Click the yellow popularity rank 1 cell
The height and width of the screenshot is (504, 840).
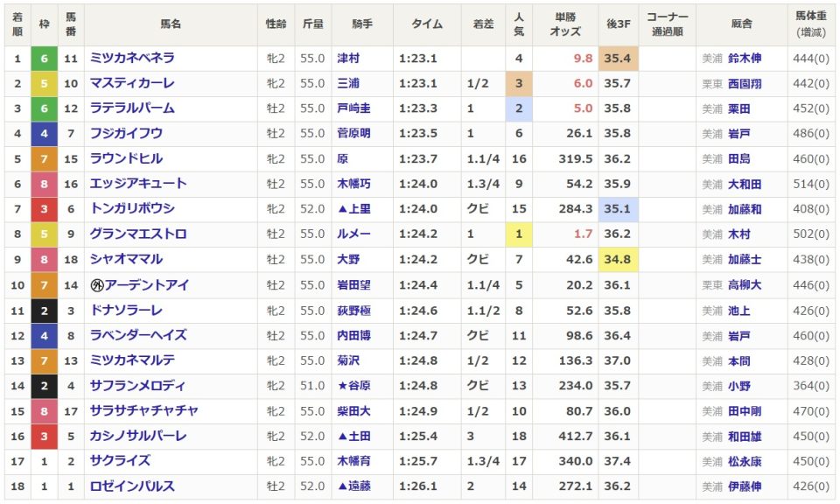(x=519, y=235)
